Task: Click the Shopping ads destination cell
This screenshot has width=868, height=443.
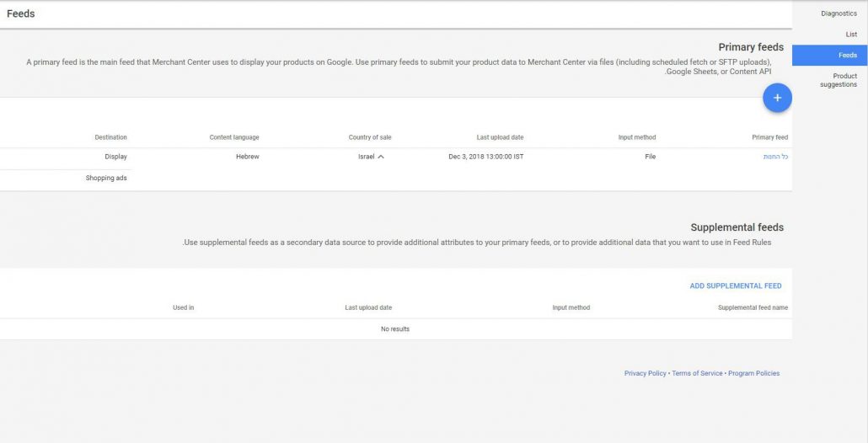Action: coord(106,178)
